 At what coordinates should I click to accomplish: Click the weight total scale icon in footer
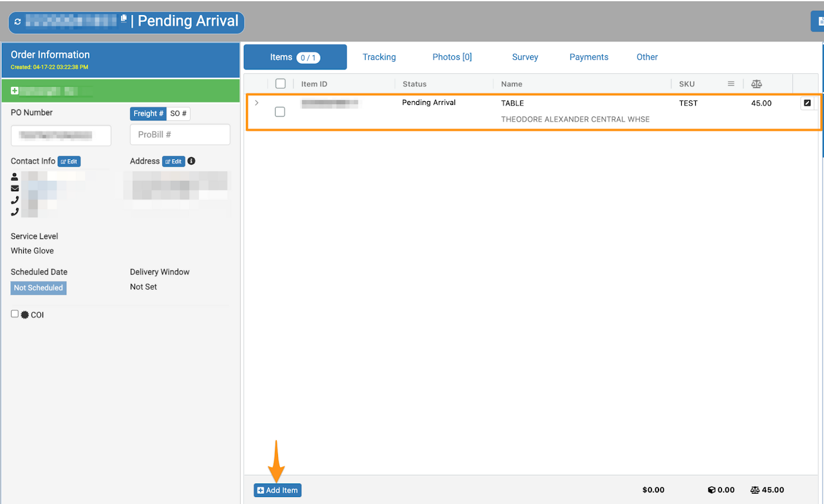click(755, 490)
